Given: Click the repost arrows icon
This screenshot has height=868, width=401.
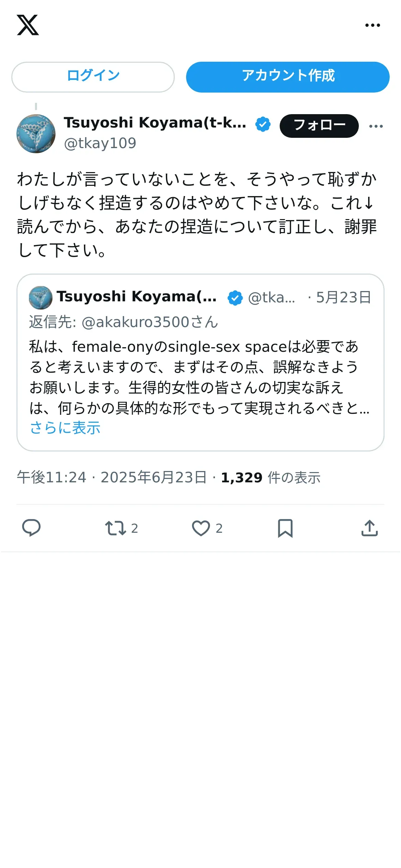Looking at the screenshot, I should pos(116,528).
